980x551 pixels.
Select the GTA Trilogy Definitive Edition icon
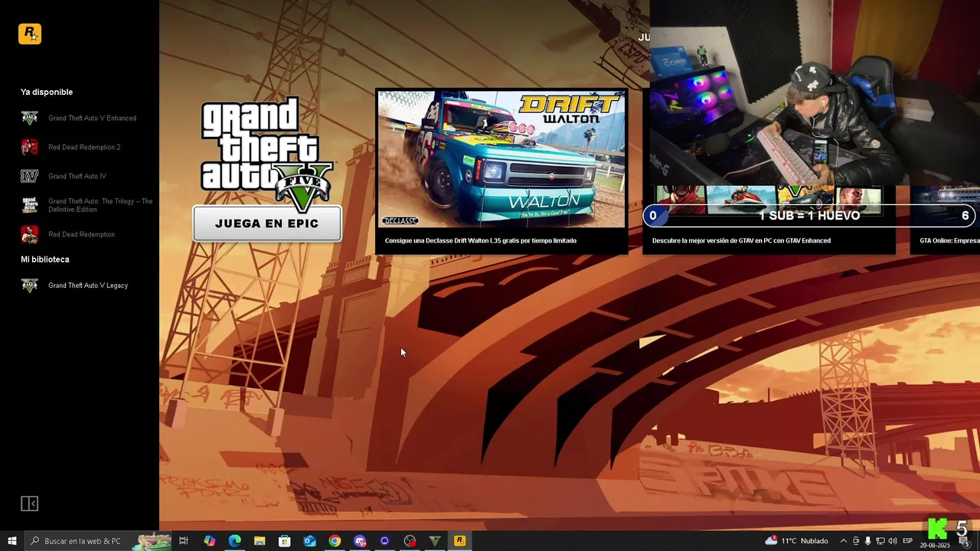tap(29, 205)
